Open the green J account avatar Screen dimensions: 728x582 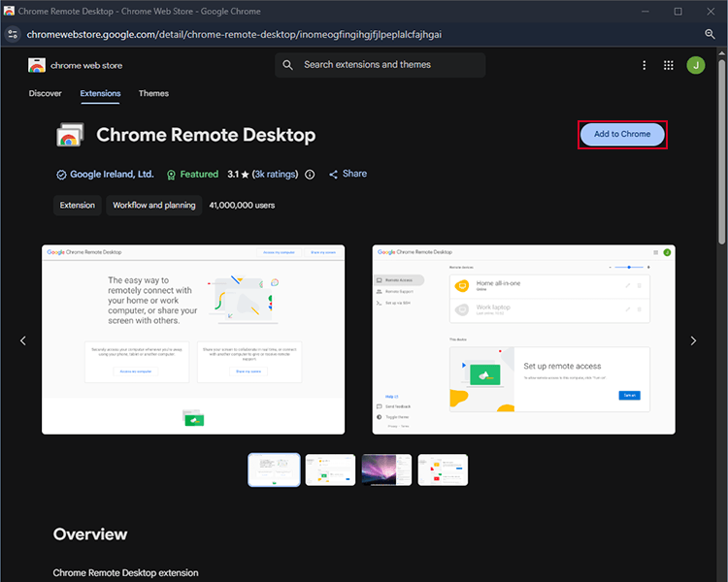[696, 65]
